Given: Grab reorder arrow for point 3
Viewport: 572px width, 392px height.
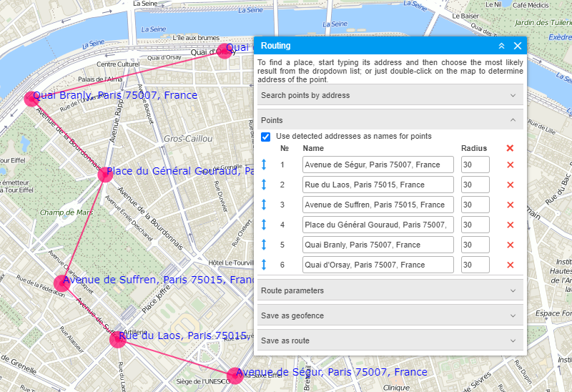Looking at the screenshot, I should click(x=264, y=205).
